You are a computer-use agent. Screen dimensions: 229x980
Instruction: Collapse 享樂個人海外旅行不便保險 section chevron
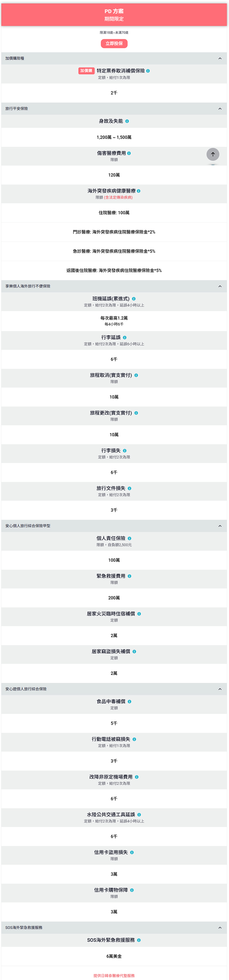220,286
